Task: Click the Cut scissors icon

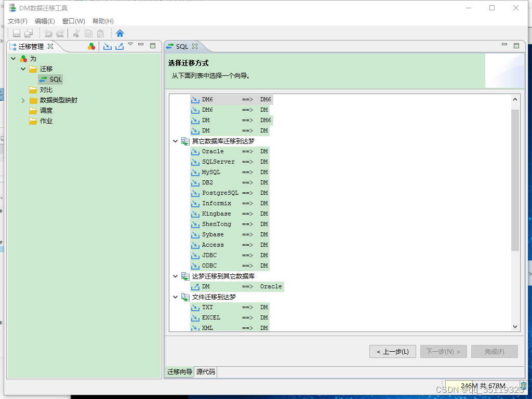Action: tap(76, 33)
